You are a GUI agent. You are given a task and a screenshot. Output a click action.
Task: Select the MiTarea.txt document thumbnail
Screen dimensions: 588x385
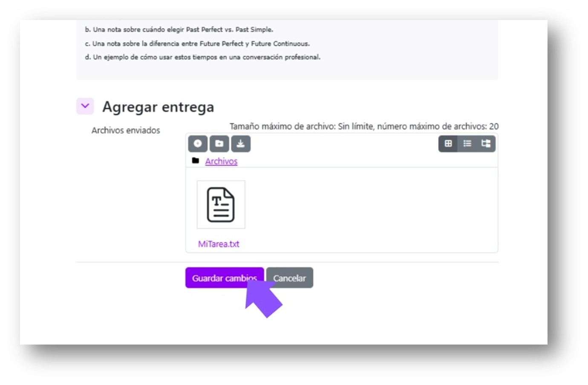[x=221, y=205]
